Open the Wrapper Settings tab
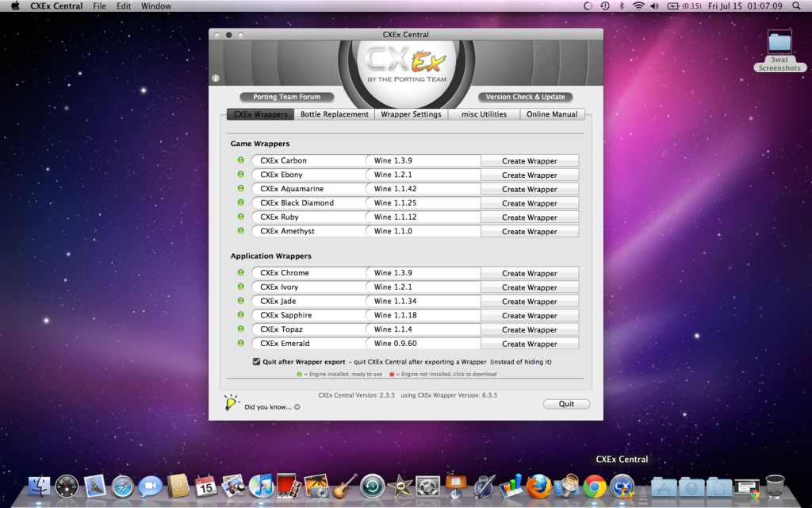Screen dimensions: 812x508 412,114
